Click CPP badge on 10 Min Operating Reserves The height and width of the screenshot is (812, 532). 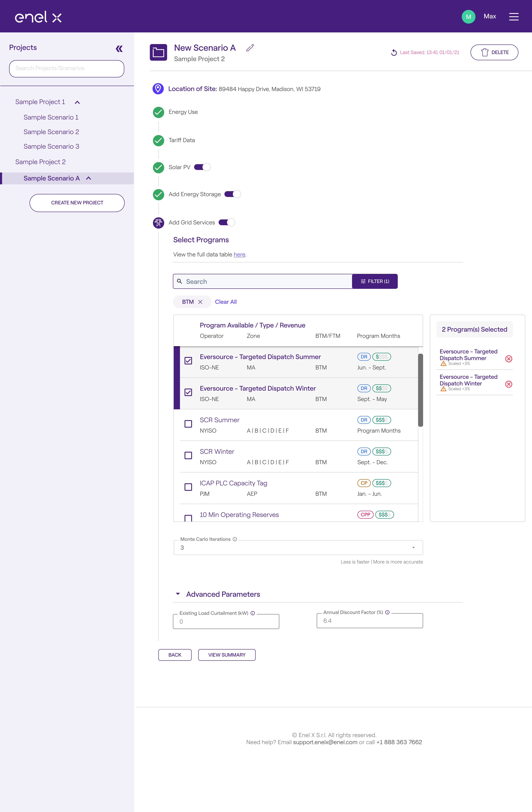[365, 514]
